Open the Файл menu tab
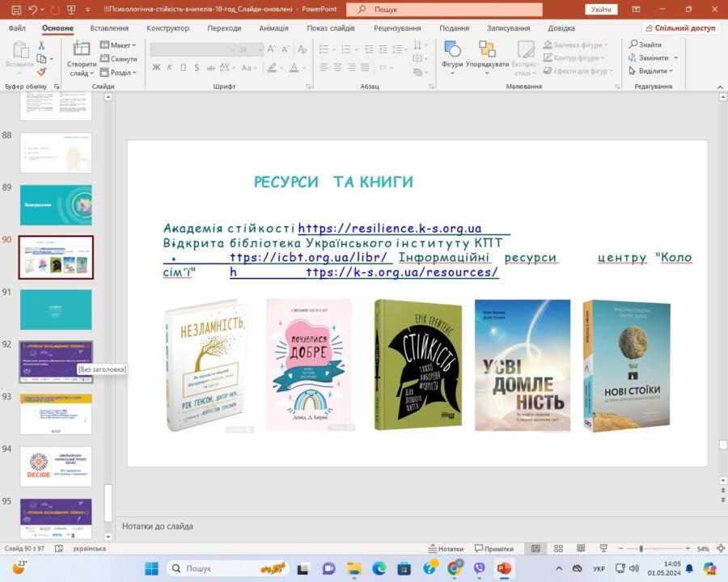 17,27
